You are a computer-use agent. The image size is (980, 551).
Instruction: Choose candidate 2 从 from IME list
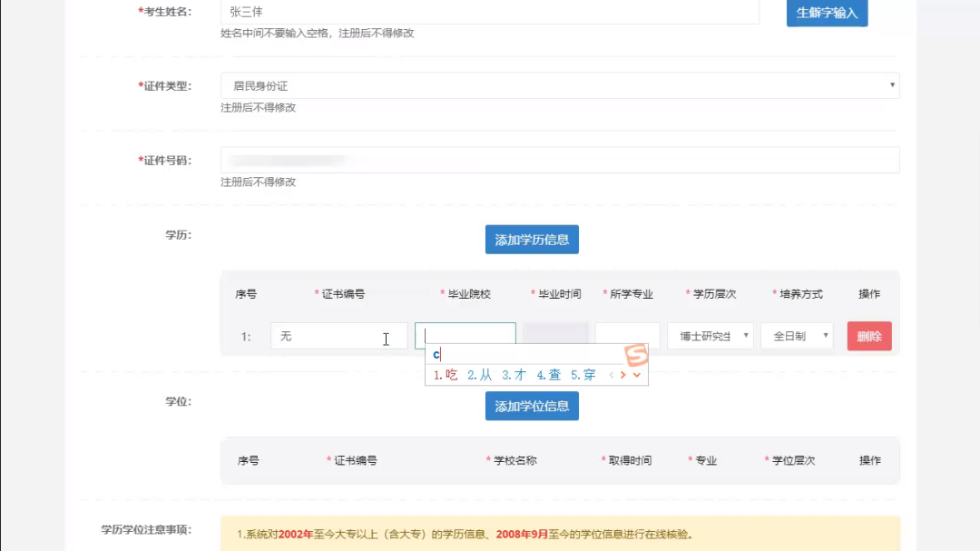(480, 375)
